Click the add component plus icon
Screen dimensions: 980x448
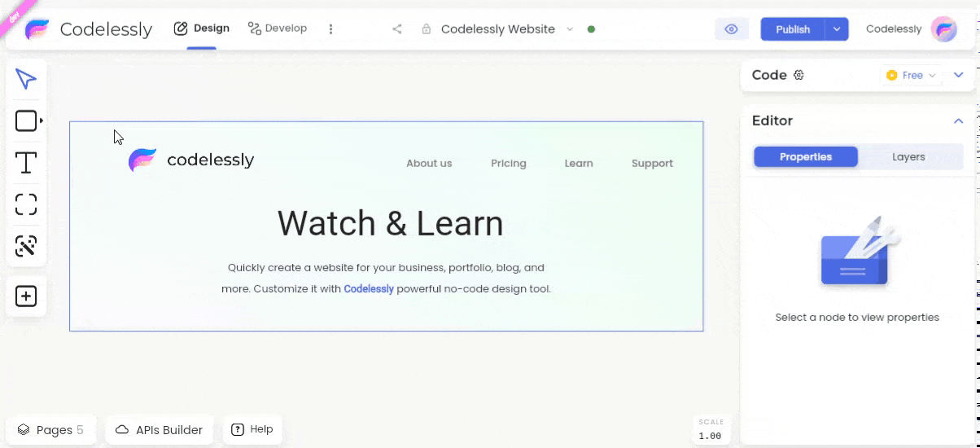[x=26, y=296]
